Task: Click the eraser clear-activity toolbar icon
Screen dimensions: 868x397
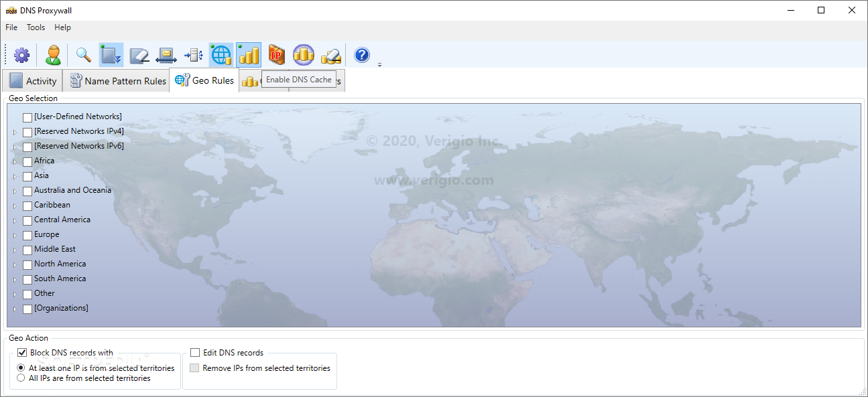Action: coord(139,55)
